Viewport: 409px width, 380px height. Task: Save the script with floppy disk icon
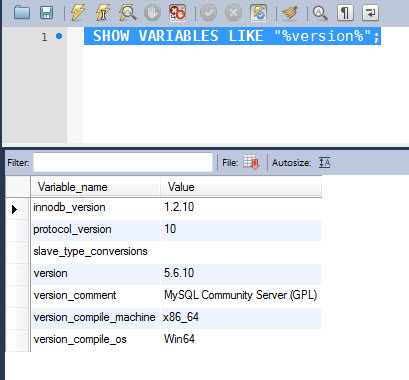pyautogui.click(x=46, y=13)
